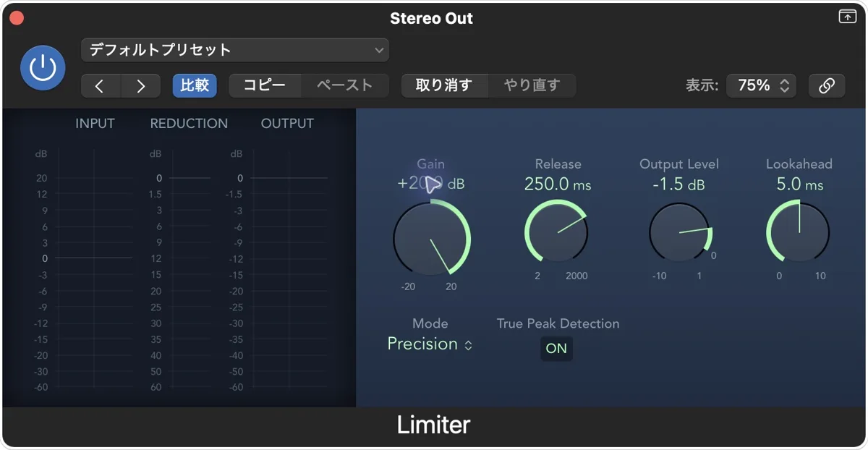The image size is (868, 450).
Task: Click the Stereo Out window title
Action: tap(431, 18)
